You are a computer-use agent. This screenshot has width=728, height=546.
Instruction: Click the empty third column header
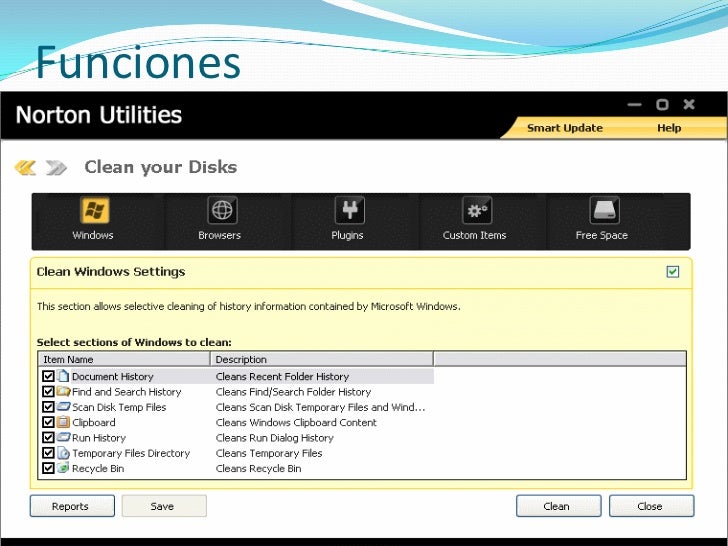pos(559,359)
